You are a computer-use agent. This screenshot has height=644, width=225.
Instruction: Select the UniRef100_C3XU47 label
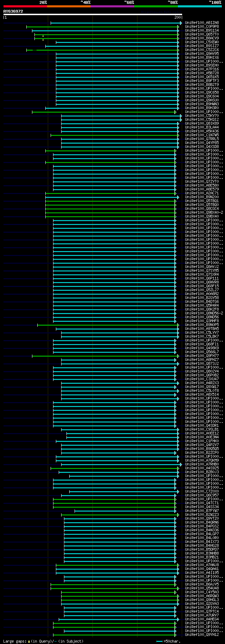[x=202, y=379]
